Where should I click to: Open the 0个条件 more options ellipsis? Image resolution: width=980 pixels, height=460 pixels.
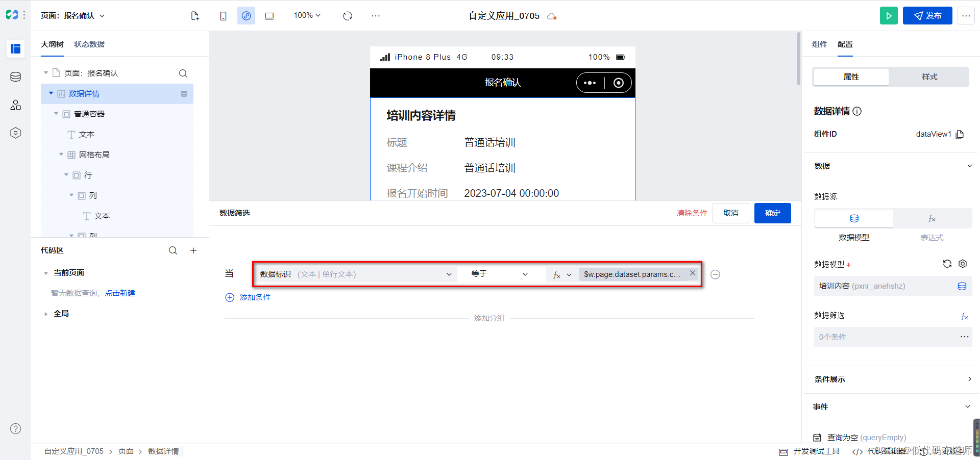click(x=964, y=337)
